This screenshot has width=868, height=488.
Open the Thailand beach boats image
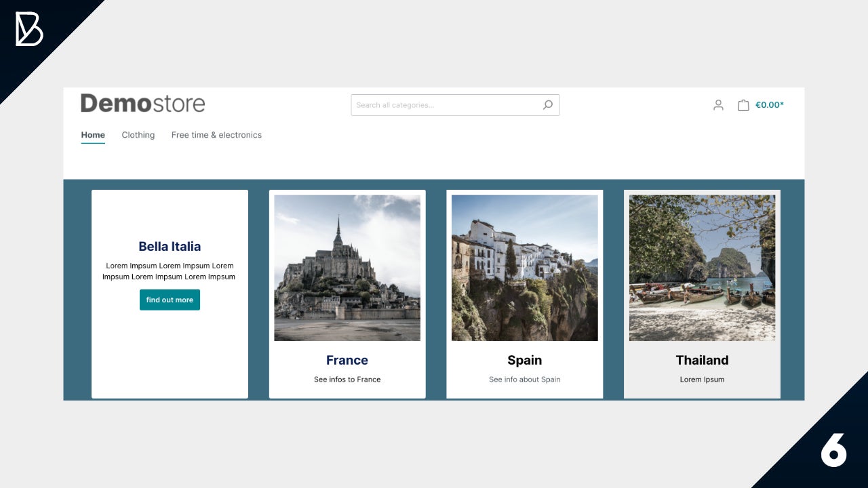[702, 268]
